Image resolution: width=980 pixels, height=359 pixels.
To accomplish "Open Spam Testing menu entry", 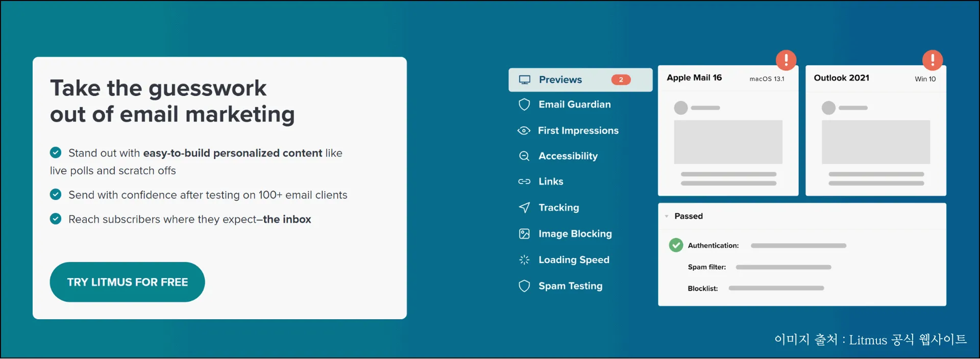I will coord(570,286).
